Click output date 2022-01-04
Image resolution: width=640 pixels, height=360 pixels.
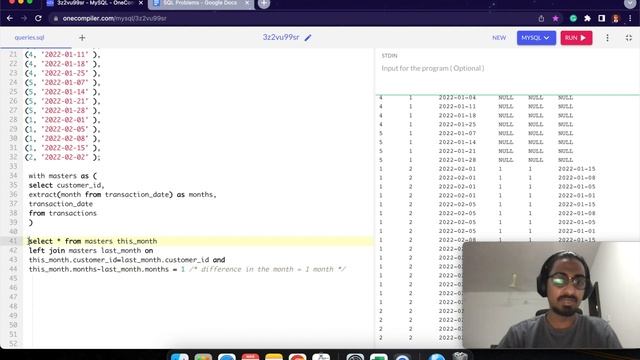pyautogui.click(x=457, y=98)
